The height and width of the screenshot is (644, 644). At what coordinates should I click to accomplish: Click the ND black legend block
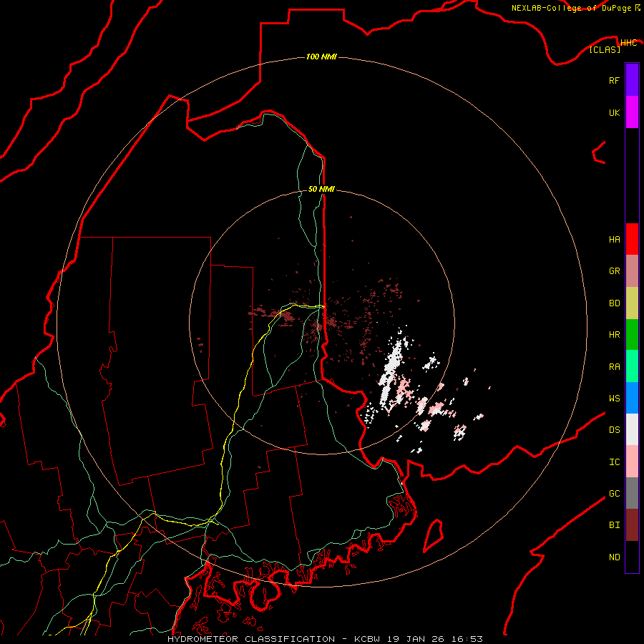[x=632, y=557]
